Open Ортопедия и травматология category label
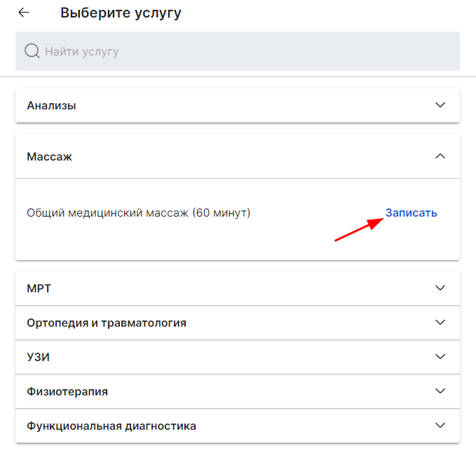The width and height of the screenshot is (476, 469). coord(107,322)
